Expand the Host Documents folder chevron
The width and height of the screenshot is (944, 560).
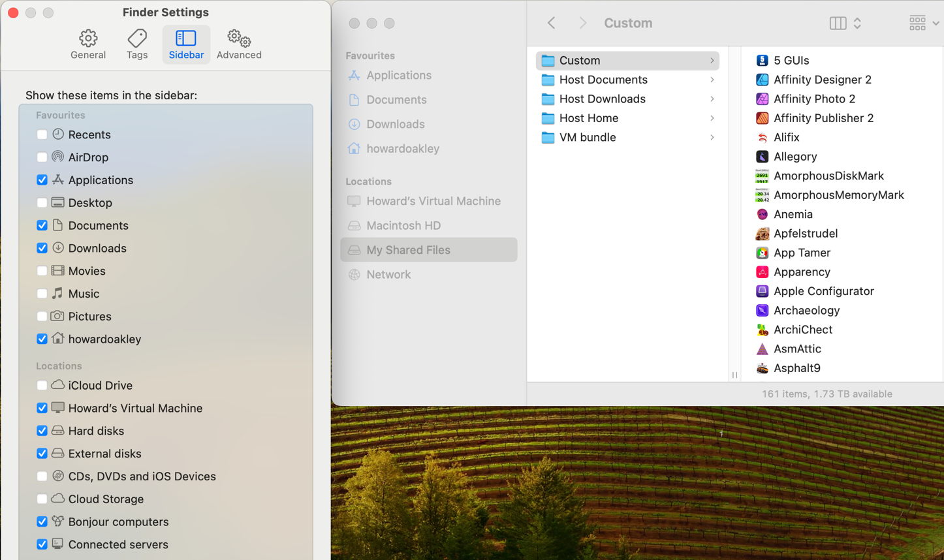711,80
